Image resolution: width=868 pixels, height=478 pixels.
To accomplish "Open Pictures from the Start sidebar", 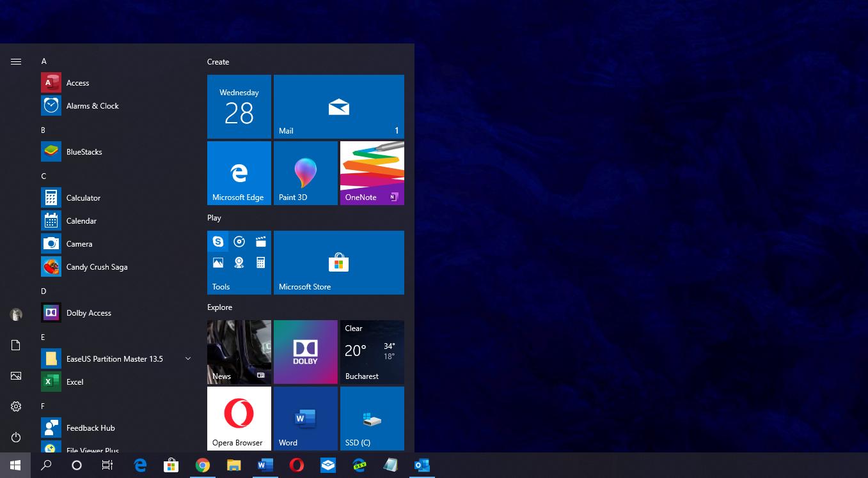I will (16, 376).
